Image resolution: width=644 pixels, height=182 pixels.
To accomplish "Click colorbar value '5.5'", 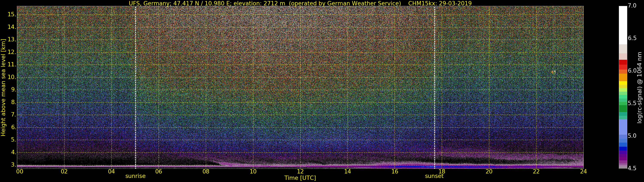I will (x=632, y=103).
